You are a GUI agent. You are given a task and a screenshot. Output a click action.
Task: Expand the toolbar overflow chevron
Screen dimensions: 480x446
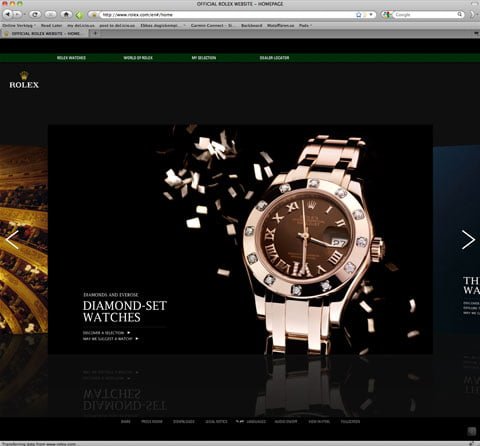pos(473,15)
